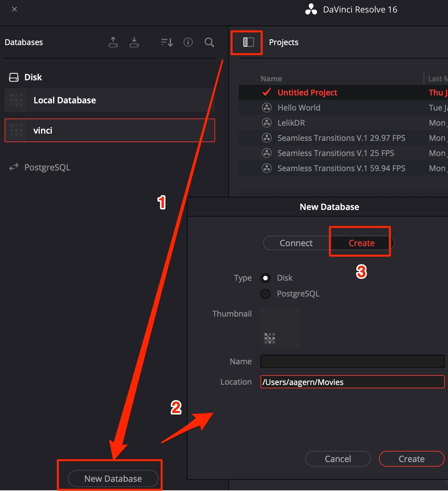Open database search with the magnifier icon

[210, 42]
